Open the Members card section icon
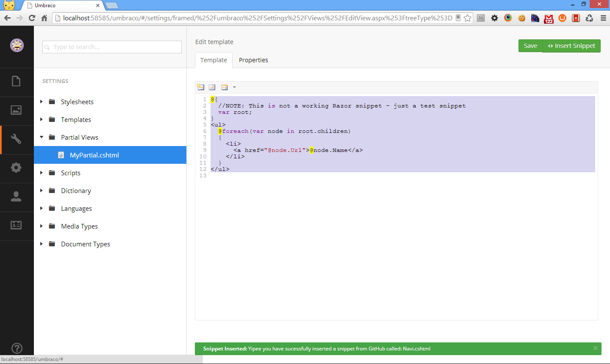610x364 pixels. (x=16, y=225)
